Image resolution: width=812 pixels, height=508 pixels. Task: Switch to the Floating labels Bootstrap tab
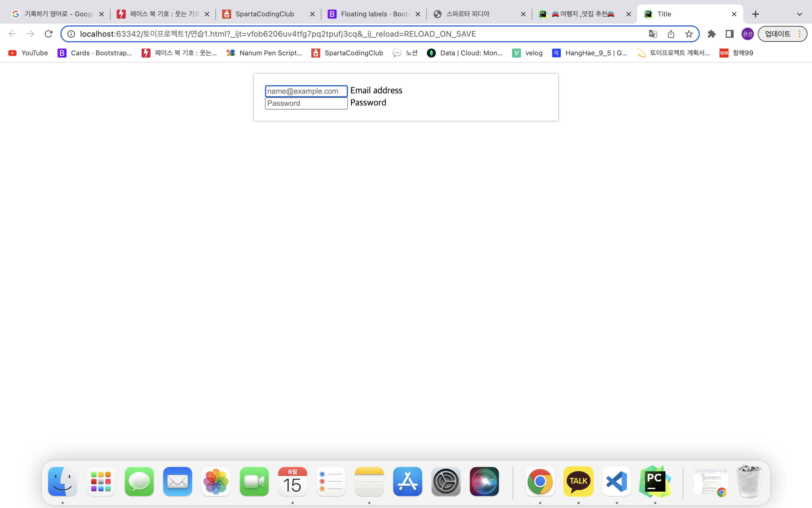pos(374,14)
